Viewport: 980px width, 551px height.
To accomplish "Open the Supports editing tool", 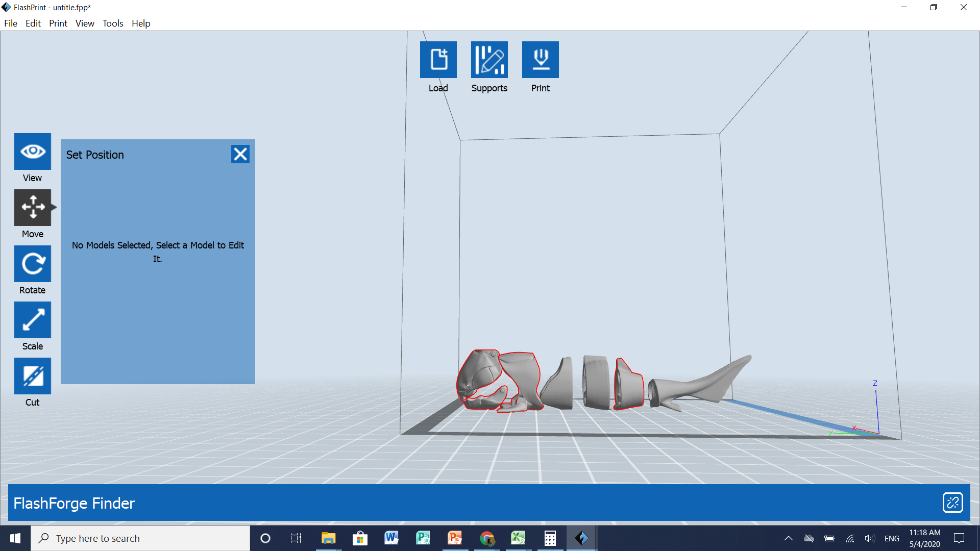I will pos(489,60).
